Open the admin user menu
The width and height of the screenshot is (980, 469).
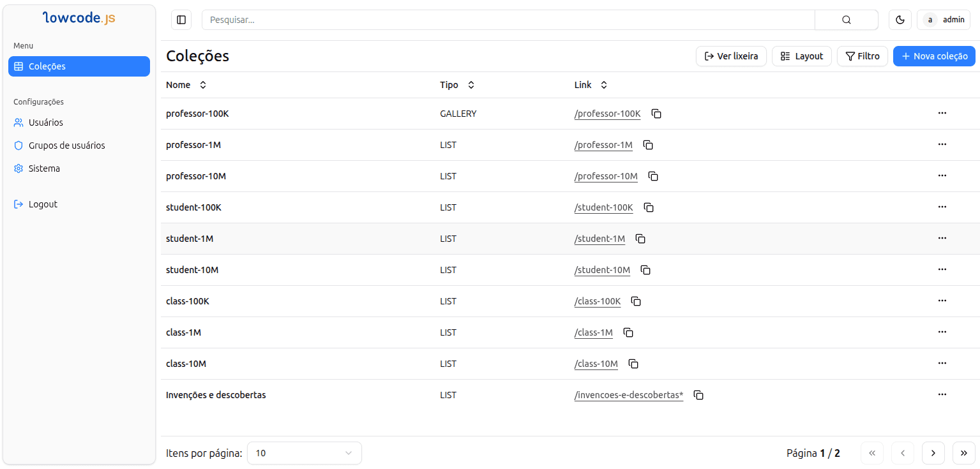944,20
